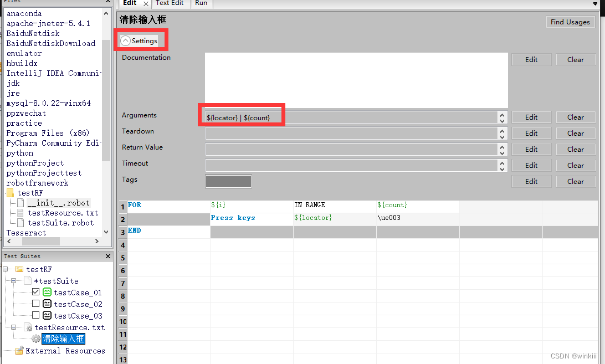Clear the Tags setting

pyautogui.click(x=575, y=181)
